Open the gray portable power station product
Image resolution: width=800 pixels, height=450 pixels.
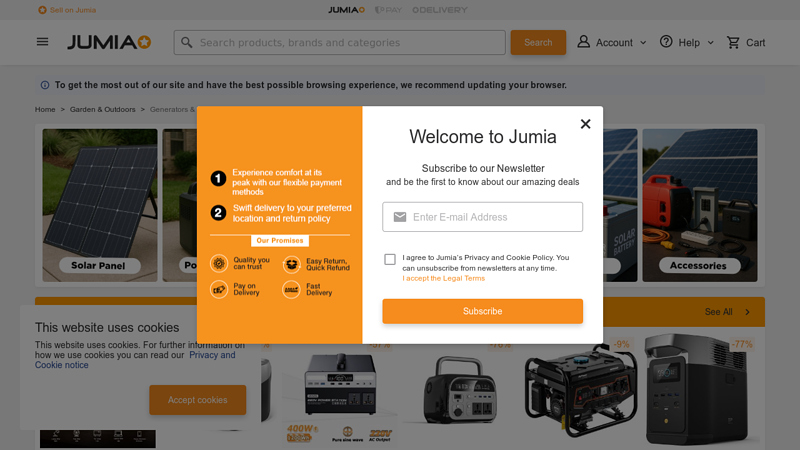point(460,390)
